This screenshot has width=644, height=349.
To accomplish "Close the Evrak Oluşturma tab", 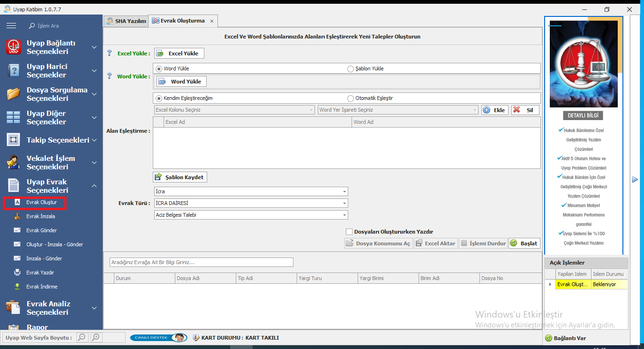I will click(212, 21).
